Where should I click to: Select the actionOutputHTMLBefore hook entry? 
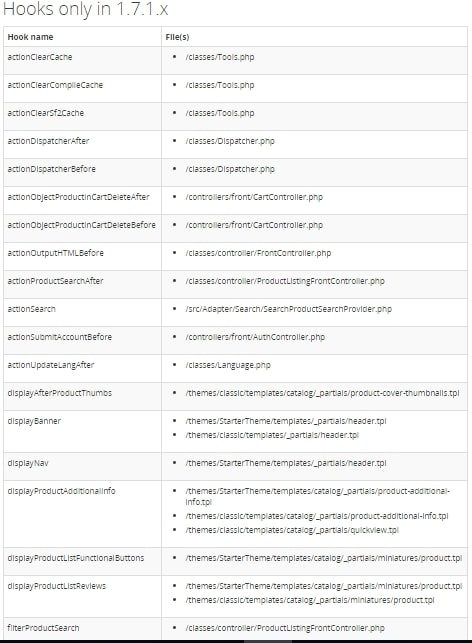click(55, 253)
